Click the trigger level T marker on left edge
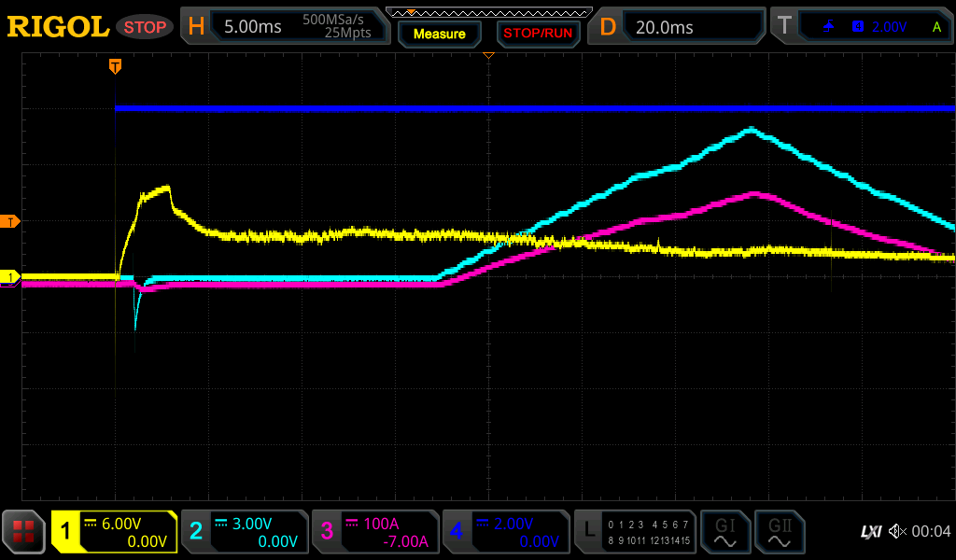The width and height of the screenshot is (956, 560). [10, 221]
